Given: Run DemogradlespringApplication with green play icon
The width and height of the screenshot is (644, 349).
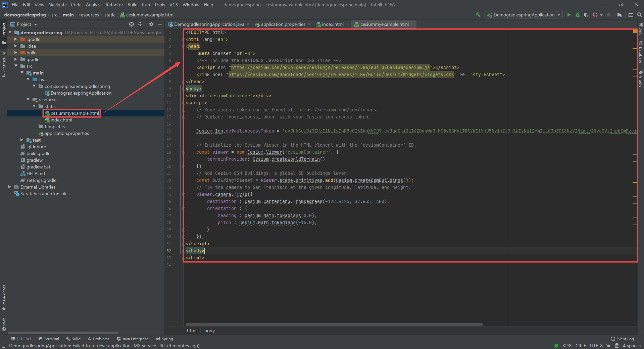Looking at the screenshot, I should tap(569, 15).
